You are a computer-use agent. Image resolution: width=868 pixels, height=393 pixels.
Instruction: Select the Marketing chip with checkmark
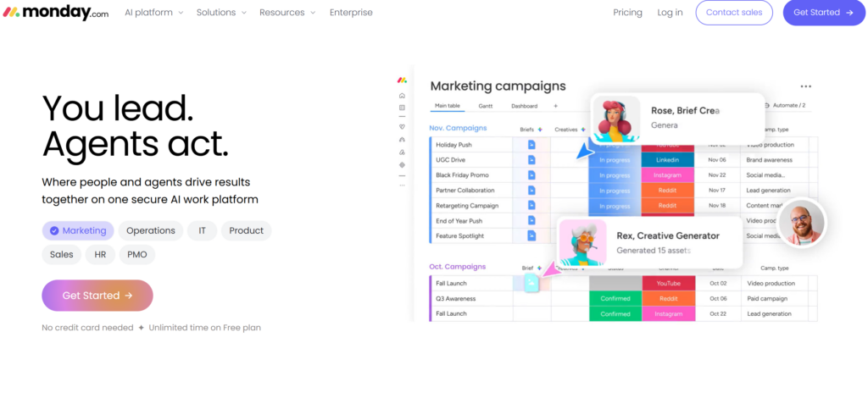[78, 231]
